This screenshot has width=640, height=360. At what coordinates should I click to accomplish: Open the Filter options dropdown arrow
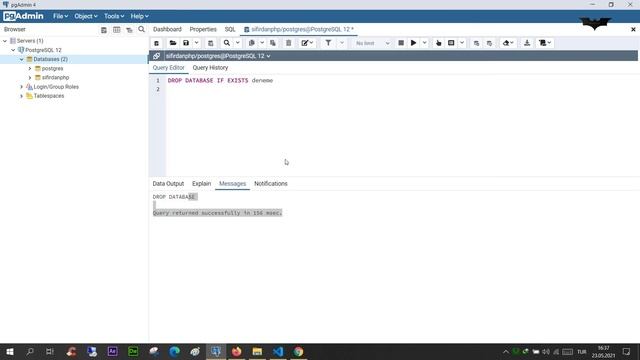pos(342,43)
